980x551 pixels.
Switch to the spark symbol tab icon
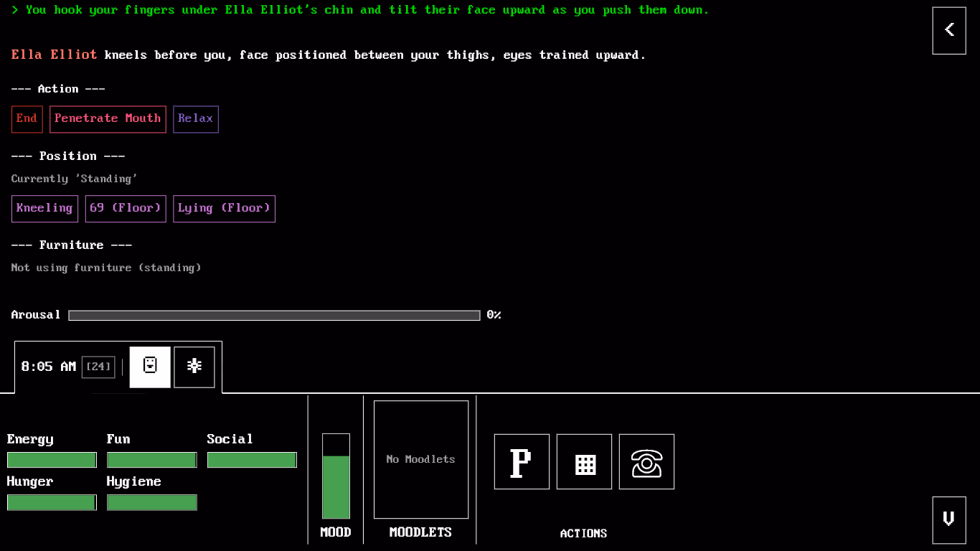click(x=194, y=367)
